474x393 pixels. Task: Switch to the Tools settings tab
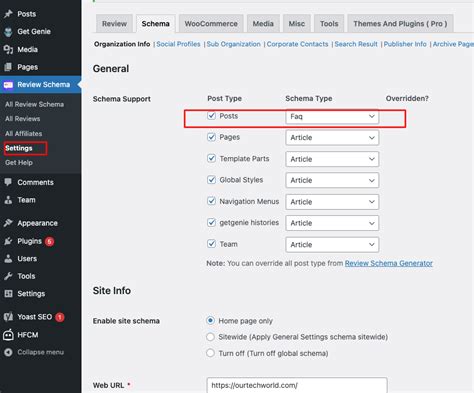(329, 24)
